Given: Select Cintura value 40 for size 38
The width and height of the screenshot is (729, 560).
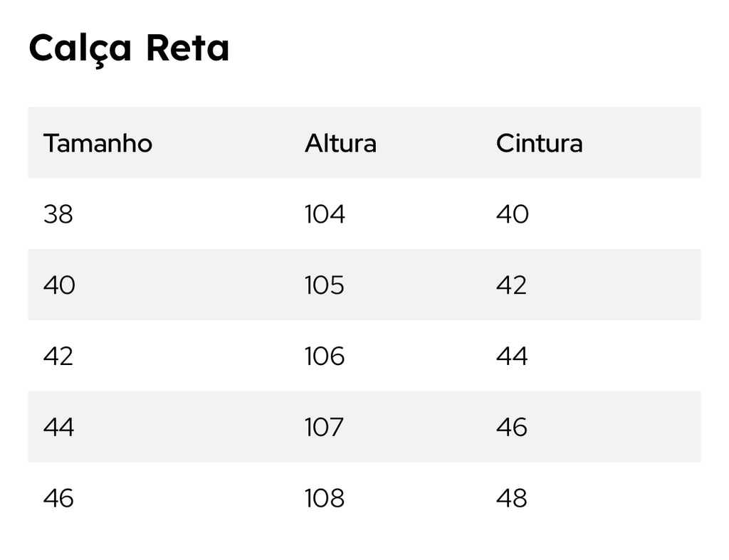Looking at the screenshot, I should (x=513, y=214).
